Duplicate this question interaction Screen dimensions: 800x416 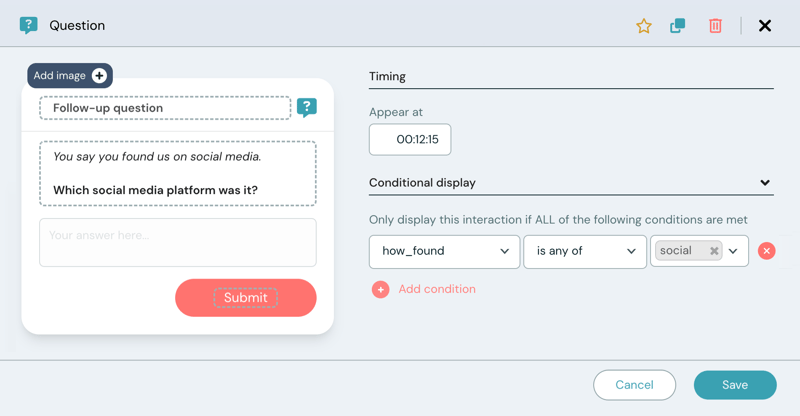(678, 26)
